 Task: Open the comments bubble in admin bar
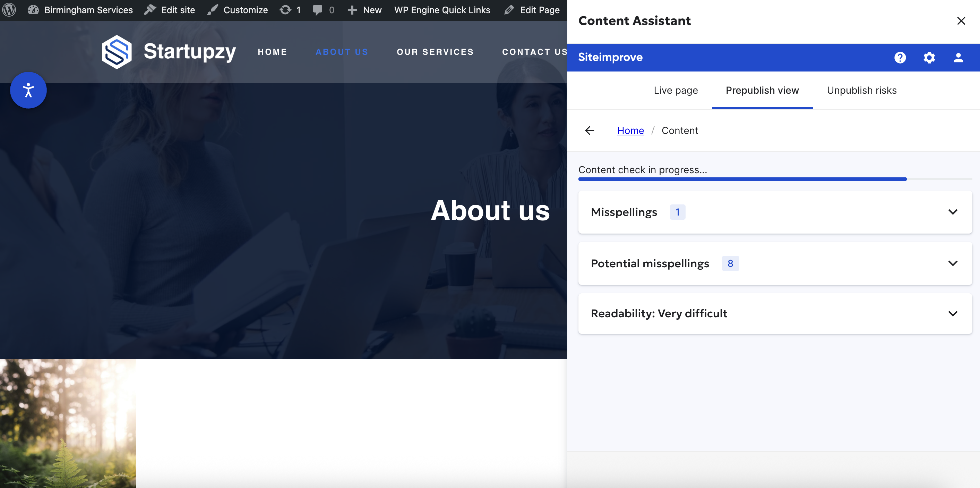(317, 10)
